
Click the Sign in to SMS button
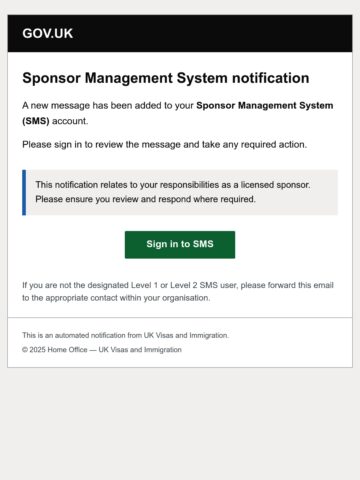180,244
